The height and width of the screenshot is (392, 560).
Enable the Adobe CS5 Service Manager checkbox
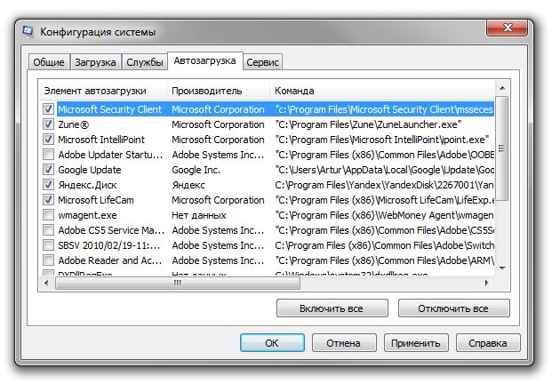pos(48,230)
